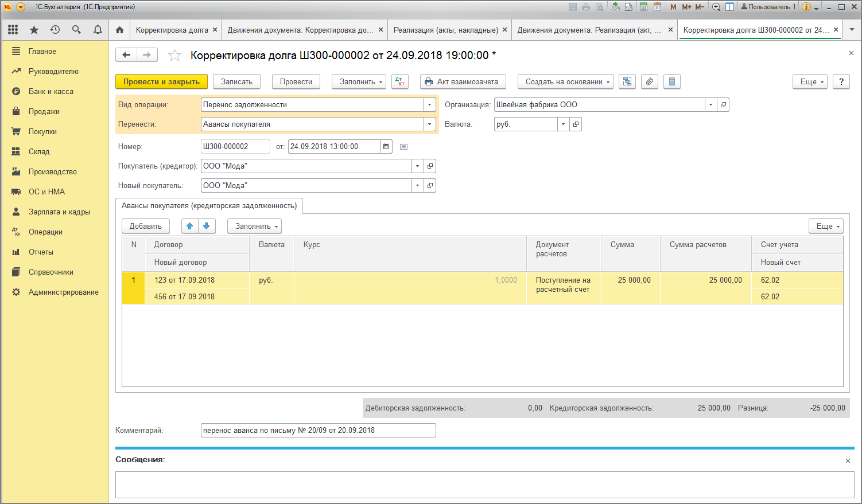
Task: Open the Администрирование section
Action: pyautogui.click(x=64, y=292)
